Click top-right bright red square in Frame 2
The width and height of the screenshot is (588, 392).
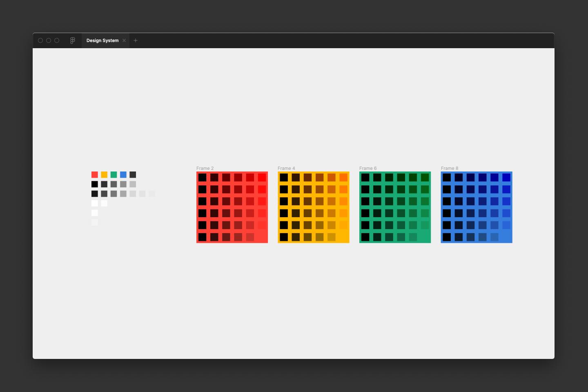click(x=262, y=178)
